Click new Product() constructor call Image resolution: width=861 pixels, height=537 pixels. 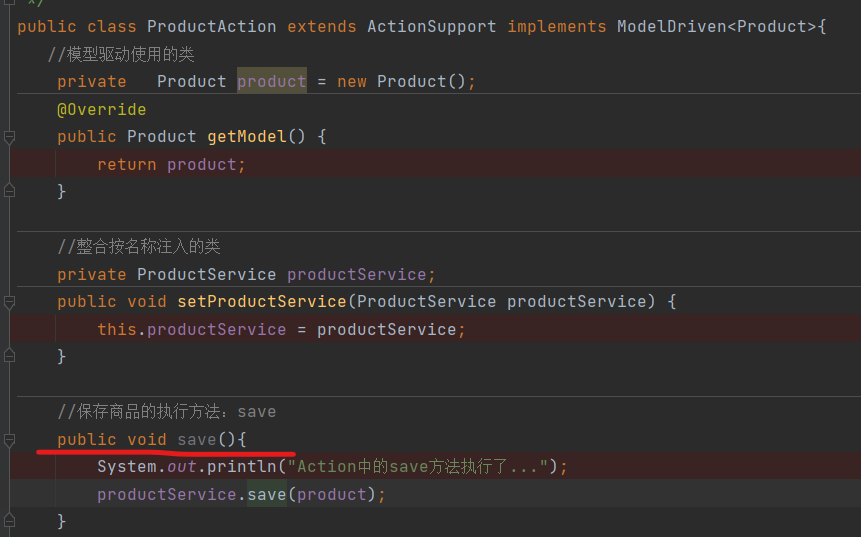[401, 81]
